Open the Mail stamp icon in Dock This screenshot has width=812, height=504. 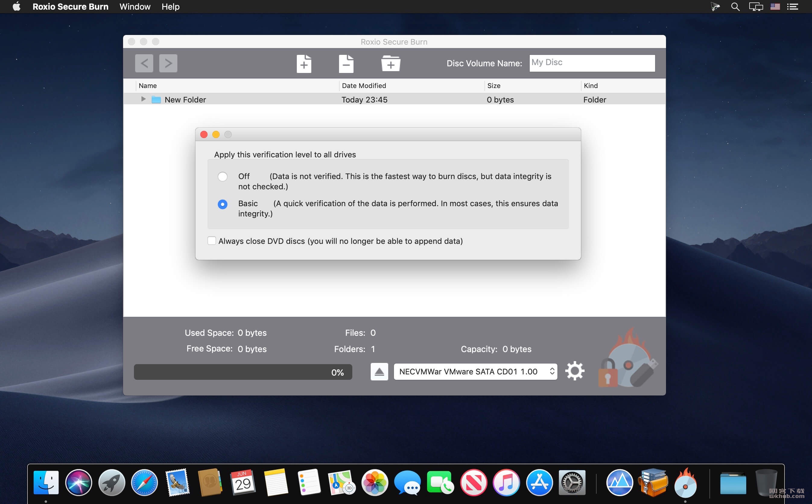[177, 483]
